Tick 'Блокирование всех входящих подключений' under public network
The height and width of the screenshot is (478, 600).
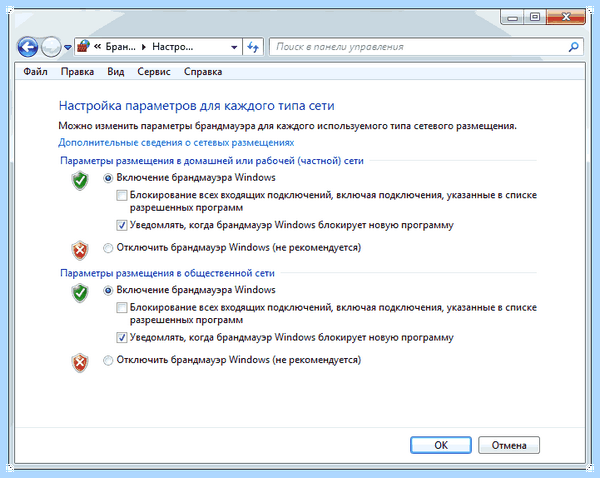[x=122, y=308]
